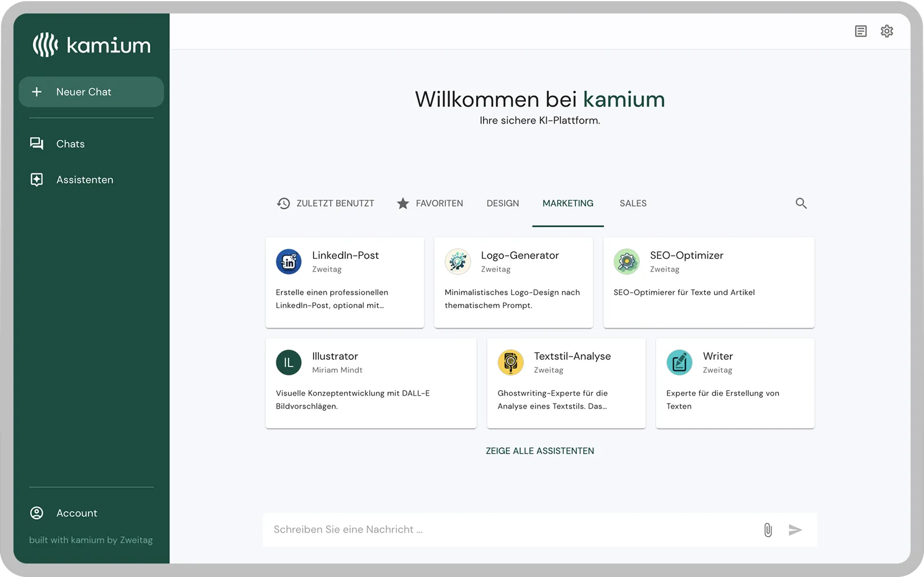Open settings gear icon
This screenshot has height=577, width=924.
(887, 31)
